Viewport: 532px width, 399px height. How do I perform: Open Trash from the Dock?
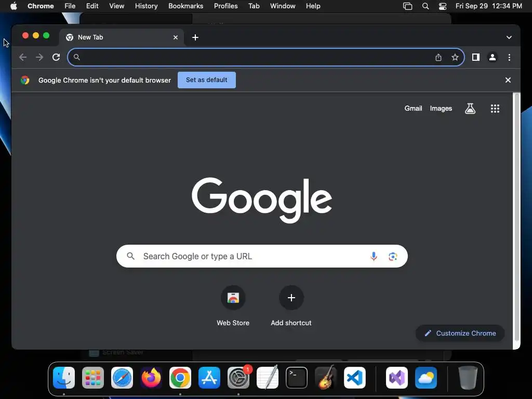click(468, 378)
